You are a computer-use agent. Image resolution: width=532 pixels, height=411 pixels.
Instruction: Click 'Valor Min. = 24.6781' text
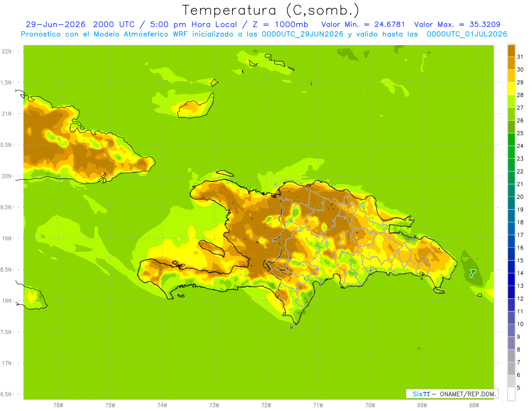point(363,24)
